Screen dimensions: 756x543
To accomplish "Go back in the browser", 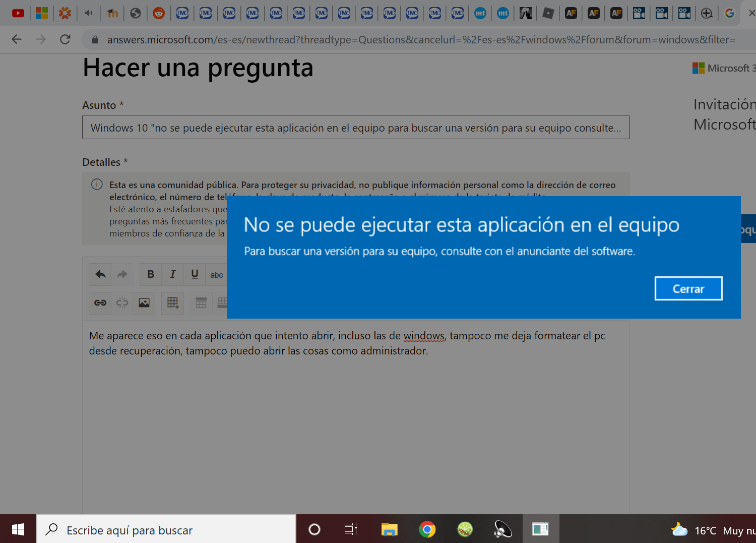I will tap(17, 39).
